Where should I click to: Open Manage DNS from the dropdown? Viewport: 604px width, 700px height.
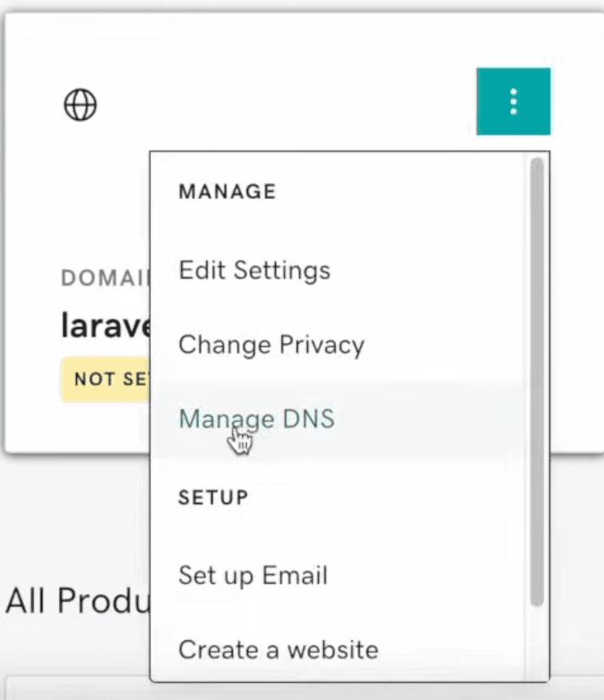[x=256, y=419]
